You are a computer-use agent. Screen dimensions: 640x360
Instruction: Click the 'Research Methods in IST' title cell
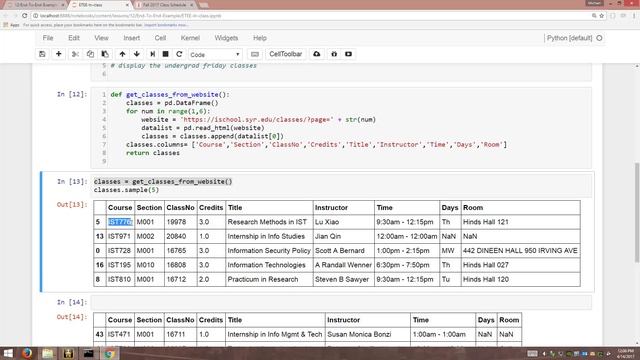coord(269,222)
